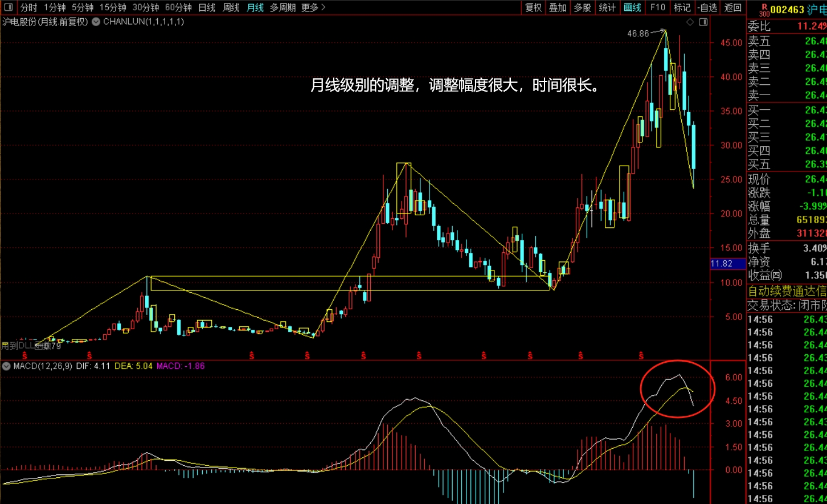Viewport: 827px width, 504px height.
Task: Click the 涨幅 change percent row
Action: pos(787,206)
